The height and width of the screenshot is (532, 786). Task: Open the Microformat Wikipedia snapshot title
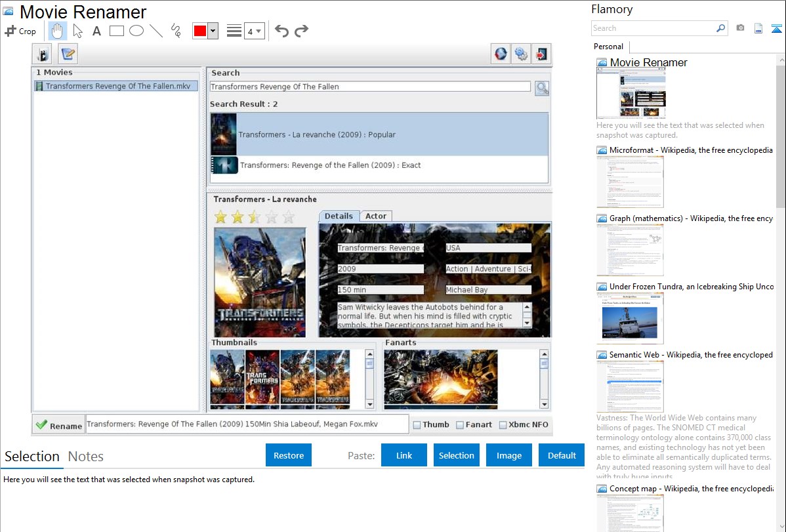click(691, 150)
